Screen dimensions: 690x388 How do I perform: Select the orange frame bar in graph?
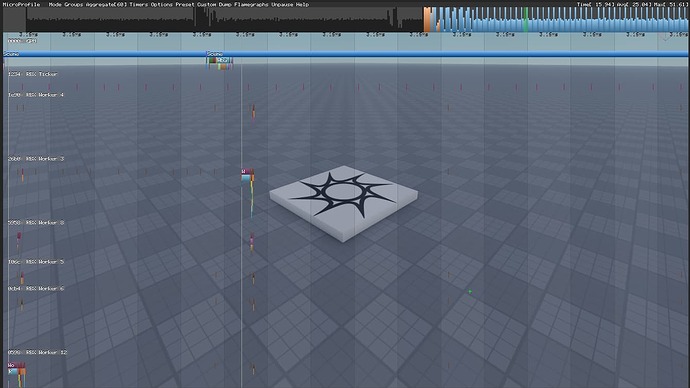click(x=427, y=20)
